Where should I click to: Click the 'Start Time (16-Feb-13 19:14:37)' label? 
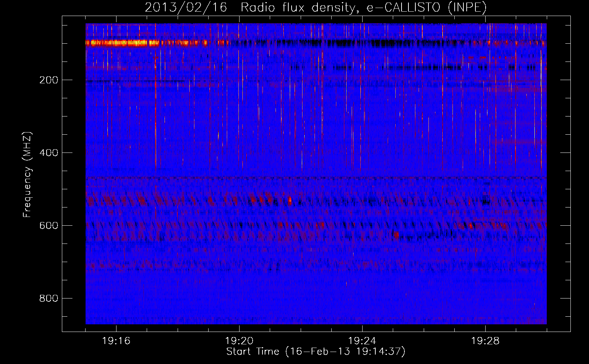pyautogui.click(x=316, y=352)
